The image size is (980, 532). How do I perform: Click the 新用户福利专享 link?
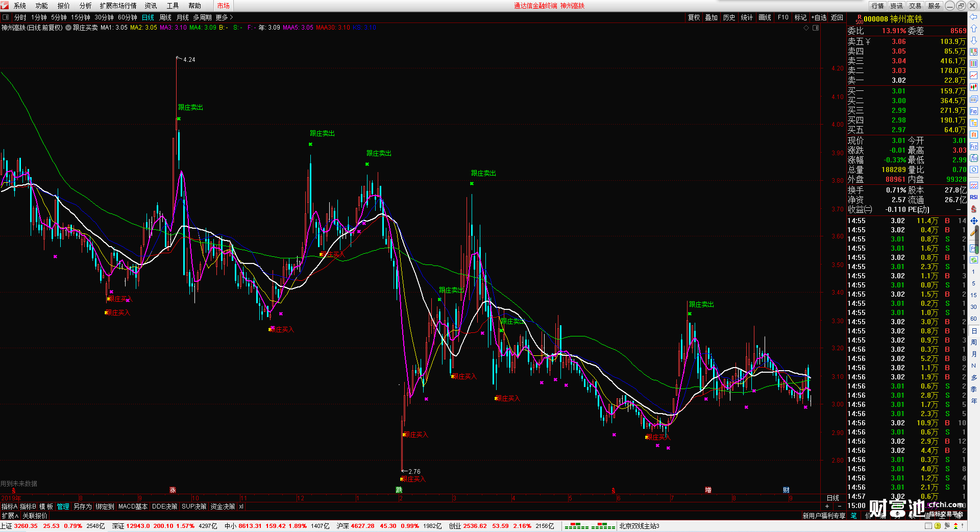824,516
